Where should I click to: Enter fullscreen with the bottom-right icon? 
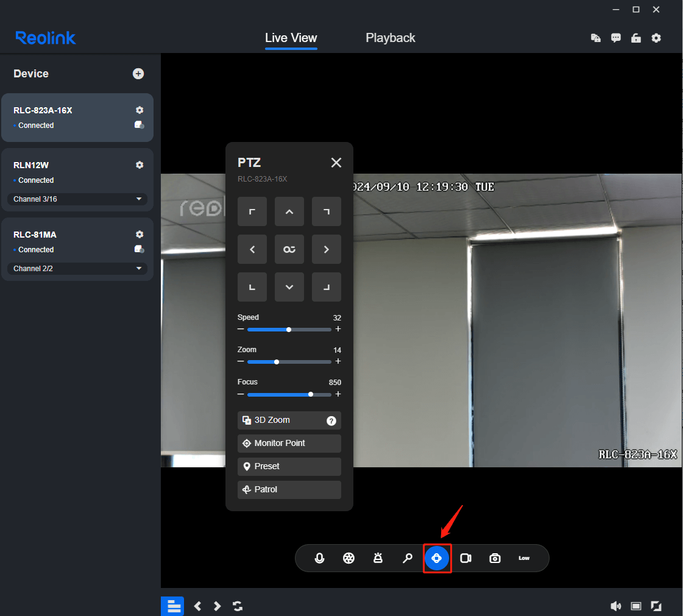tap(656, 606)
